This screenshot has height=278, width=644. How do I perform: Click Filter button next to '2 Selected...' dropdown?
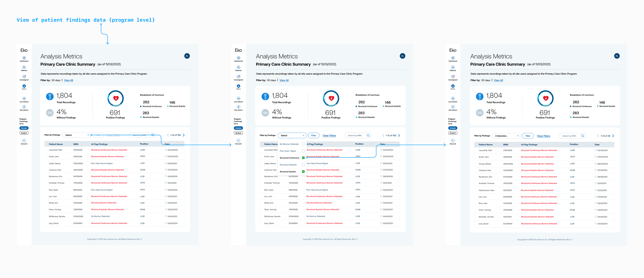tap(528, 136)
